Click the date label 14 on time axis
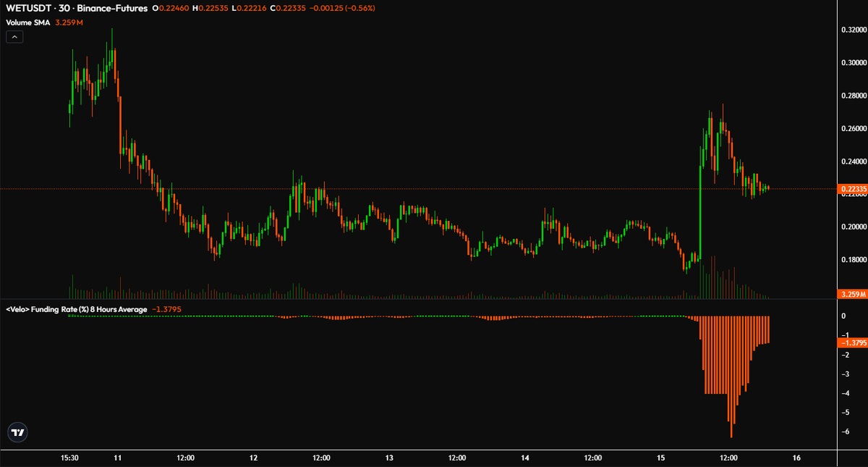 tap(525, 458)
